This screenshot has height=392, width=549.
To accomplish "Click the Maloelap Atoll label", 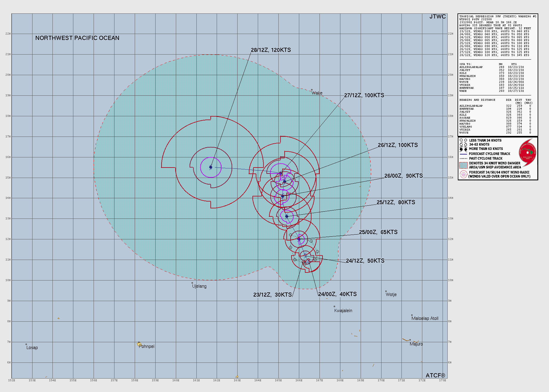I will pyautogui.click(x=425, y=318).
